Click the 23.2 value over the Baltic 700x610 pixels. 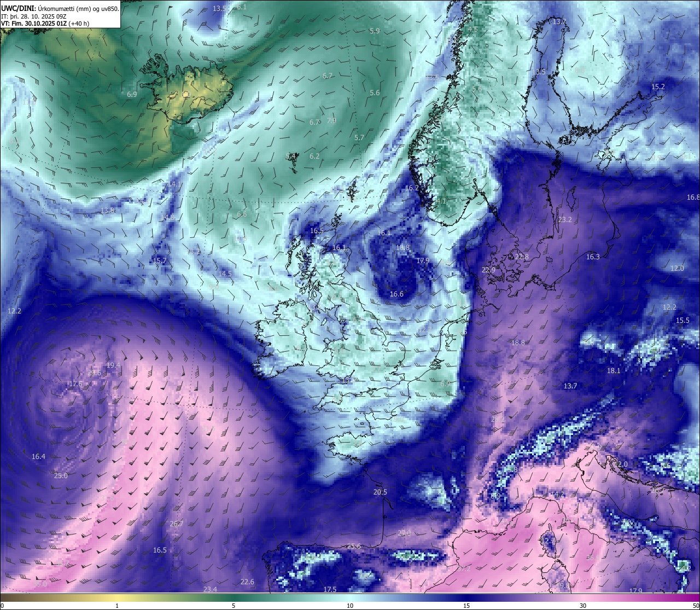click(565, 220)
